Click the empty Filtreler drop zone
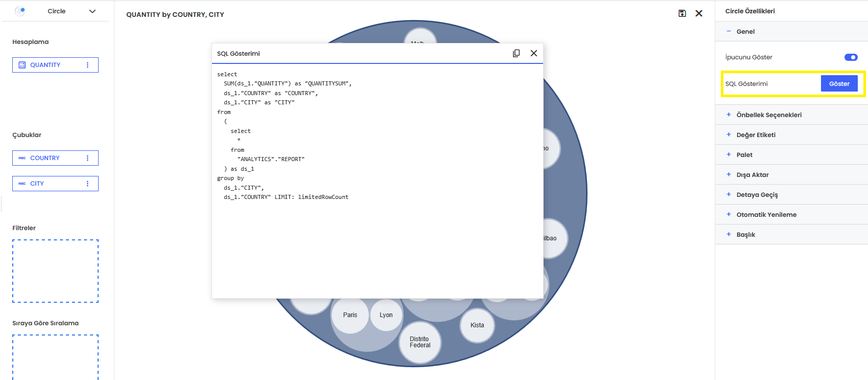The image size is (868, 380). (x=55, y=271)
